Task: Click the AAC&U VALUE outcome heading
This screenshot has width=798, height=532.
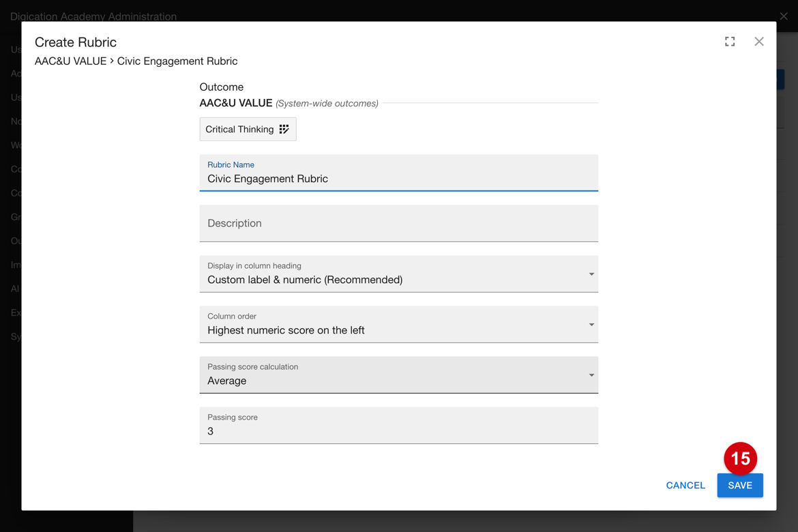Action: click(235, 103)
